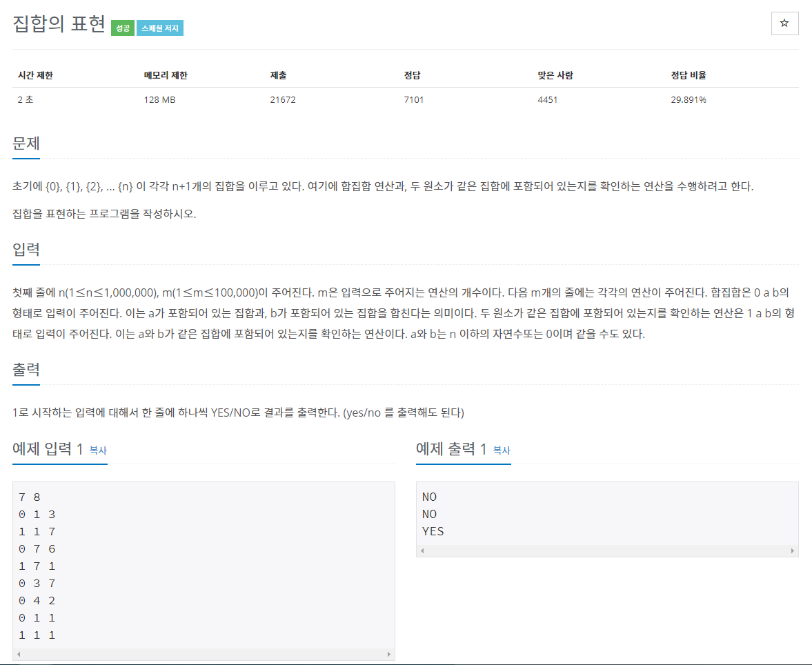This screenshot has height=665, width=812.
Task: Click the '1 7 1' line in example input
Action: [x=37, y=566]
